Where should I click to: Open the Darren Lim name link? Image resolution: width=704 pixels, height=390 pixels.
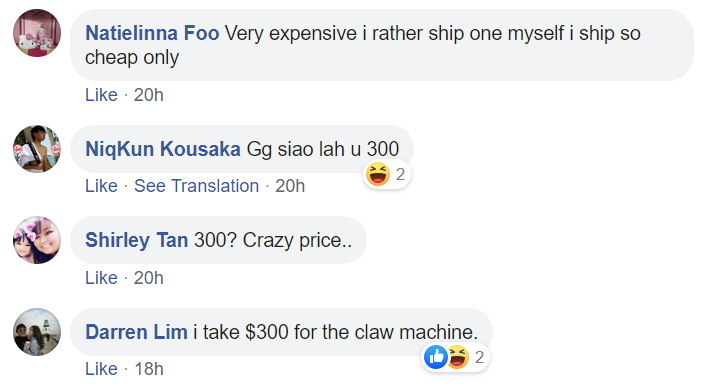[x=136, y=332]
